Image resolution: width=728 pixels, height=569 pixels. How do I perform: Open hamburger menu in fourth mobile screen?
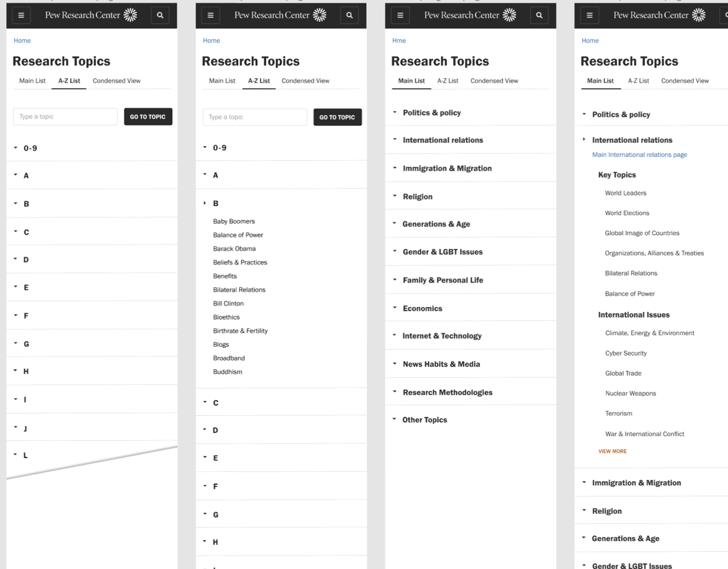tap(590, 16)
